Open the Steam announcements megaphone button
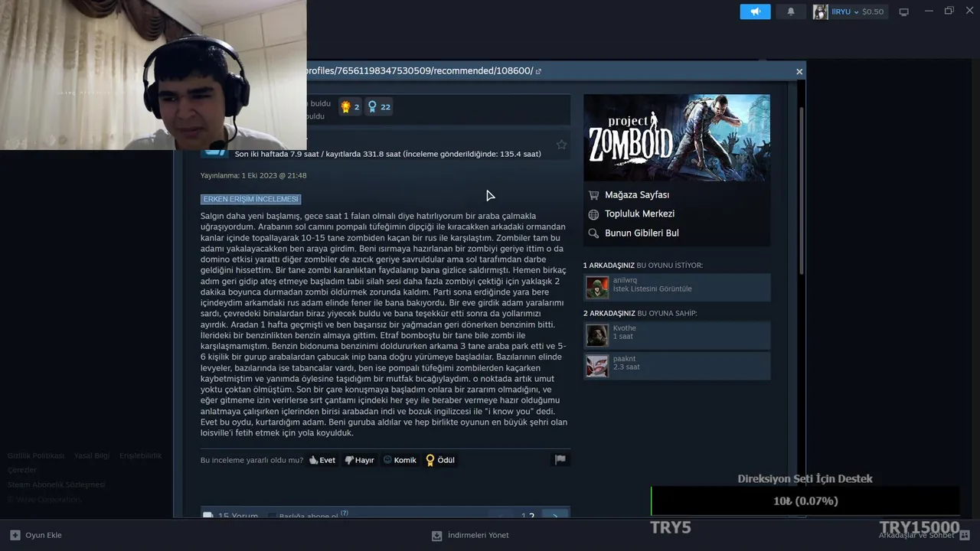Screen dimensions: 980x551 755,11
